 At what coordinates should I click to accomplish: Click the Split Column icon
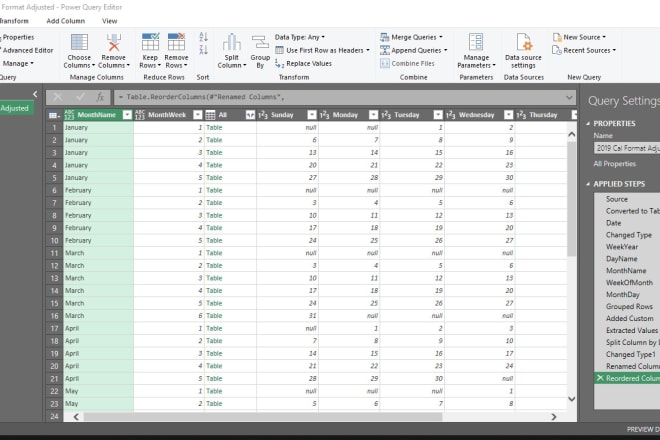point(232,42)
